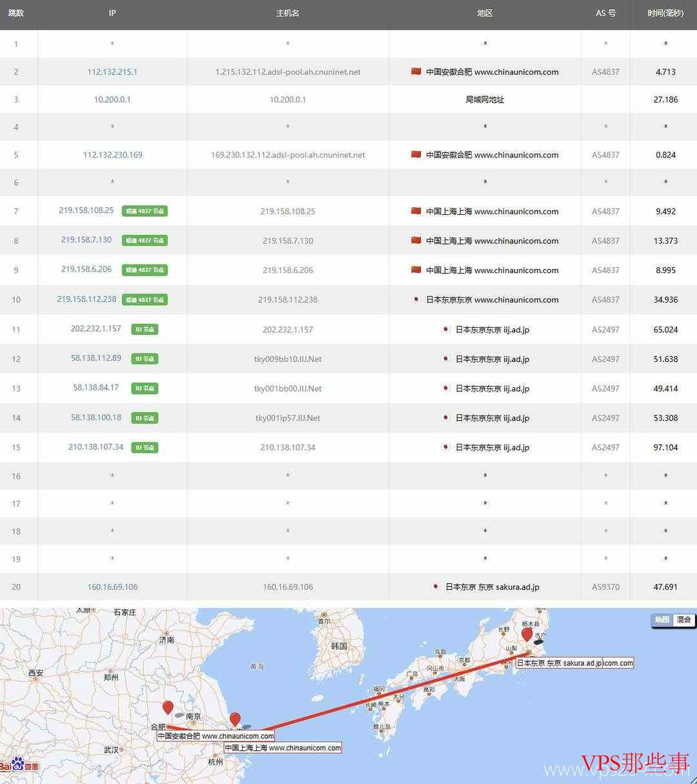Switch the map to 混合 hybrid view
697x784 pixels.
tap(683, 620)
